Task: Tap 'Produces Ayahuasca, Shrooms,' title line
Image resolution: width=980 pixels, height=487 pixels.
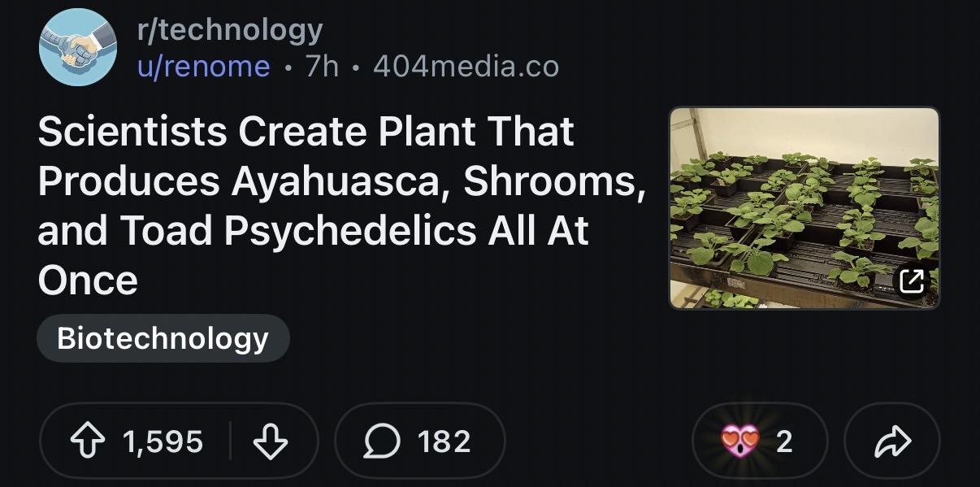Action: pos(341,183)
